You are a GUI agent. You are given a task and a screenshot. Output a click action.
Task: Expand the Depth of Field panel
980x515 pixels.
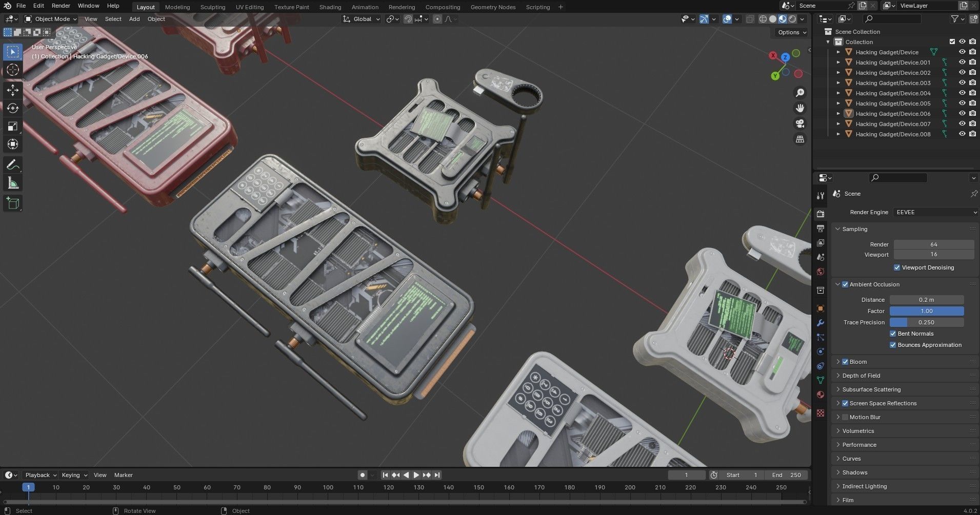click(861, 376)
